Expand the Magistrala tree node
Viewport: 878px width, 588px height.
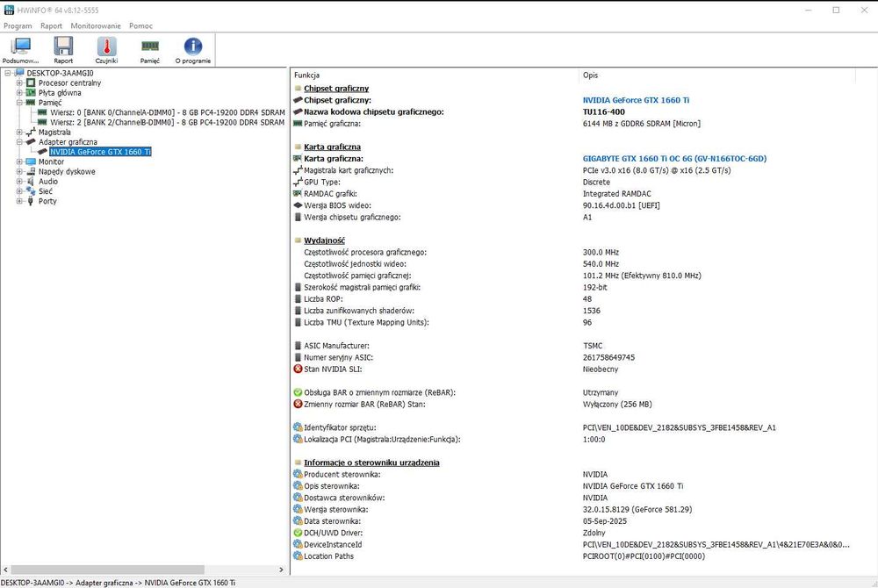click(x=19, y=132)
